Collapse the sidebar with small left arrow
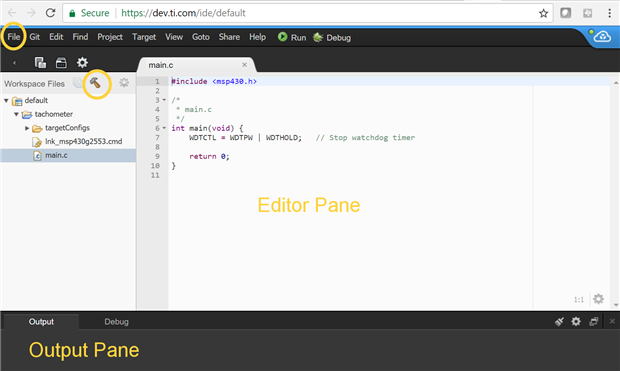 coord(14,62)
